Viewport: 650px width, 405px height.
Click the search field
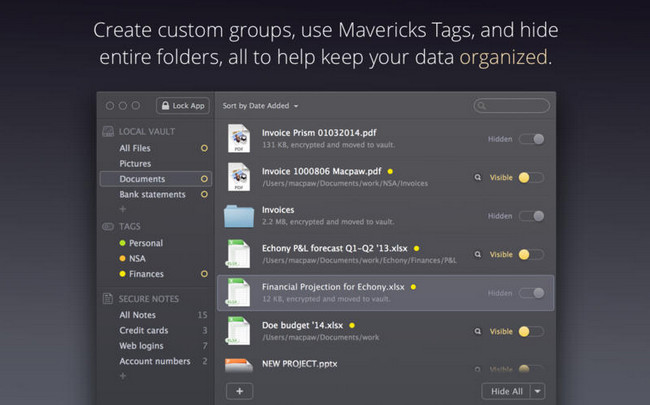tap(510, 105)
